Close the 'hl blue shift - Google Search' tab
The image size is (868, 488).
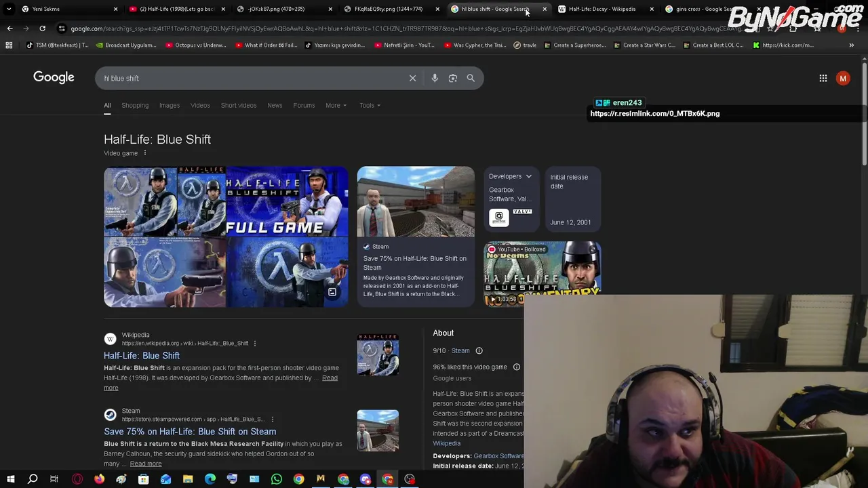coord(545,9)
